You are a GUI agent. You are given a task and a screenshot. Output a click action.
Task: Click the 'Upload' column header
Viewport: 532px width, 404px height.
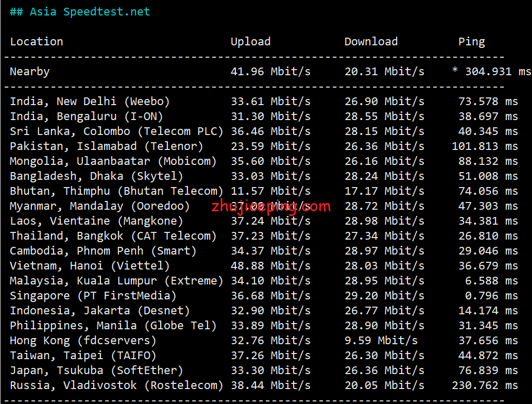(x=250, y=42)
